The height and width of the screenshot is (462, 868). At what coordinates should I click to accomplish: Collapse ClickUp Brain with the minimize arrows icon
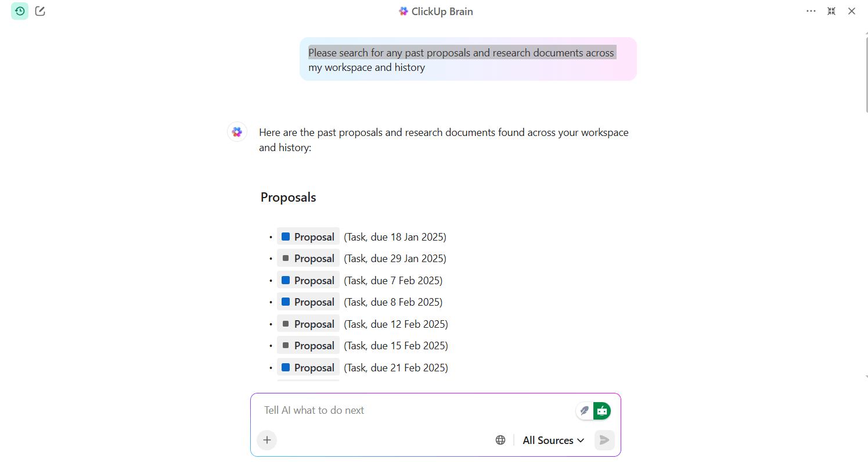(831, 11)
